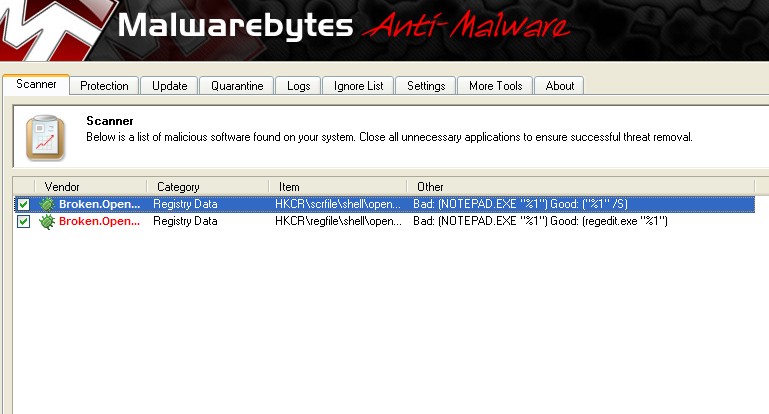The height and width of the screenshot is (414, 769).
Task: Open the About tab
Action: click(559, 86)
